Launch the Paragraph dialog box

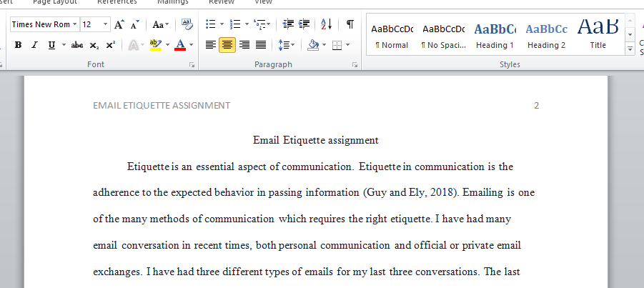(355, 65)
